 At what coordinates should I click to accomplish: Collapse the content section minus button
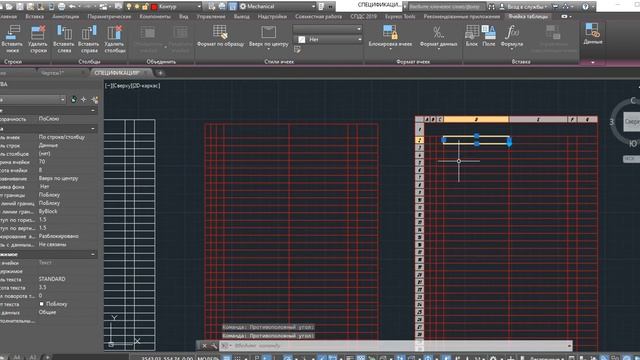[x=93, y=254]
